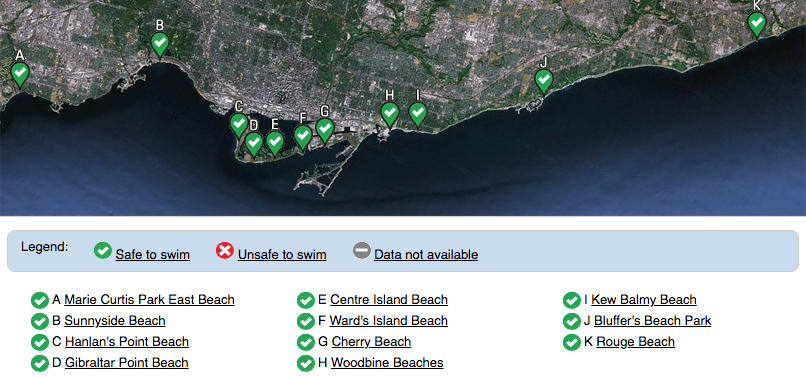Open the Unsafe to swim legend link
Image resolution: width=806 pixels, height=377 pixels.
click(282, 255)
